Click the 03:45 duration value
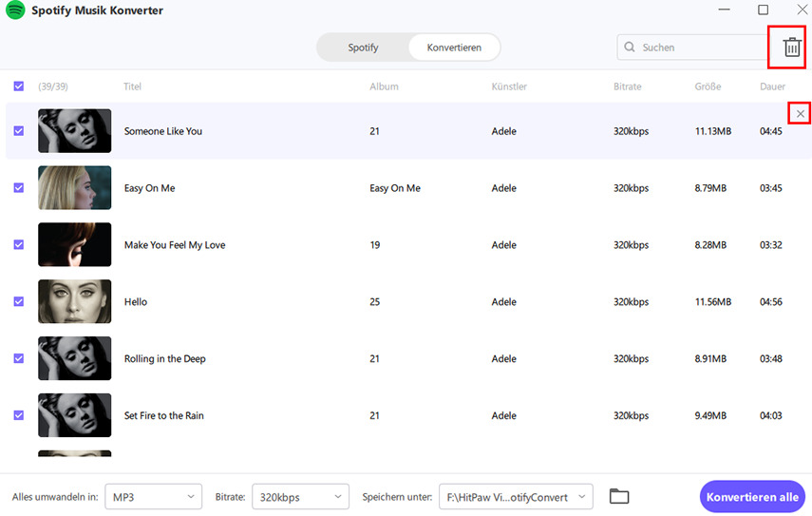 [770, 188]
